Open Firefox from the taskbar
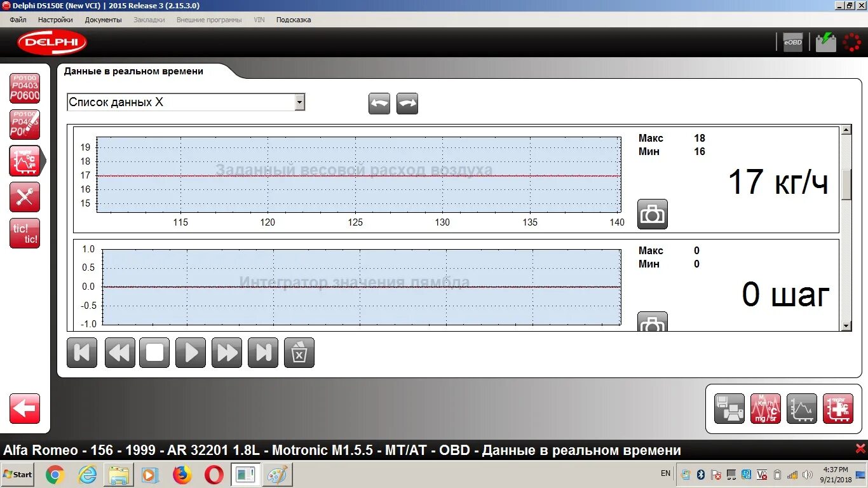868x488 pixels. pyautogui.click(x=182, y=475)
